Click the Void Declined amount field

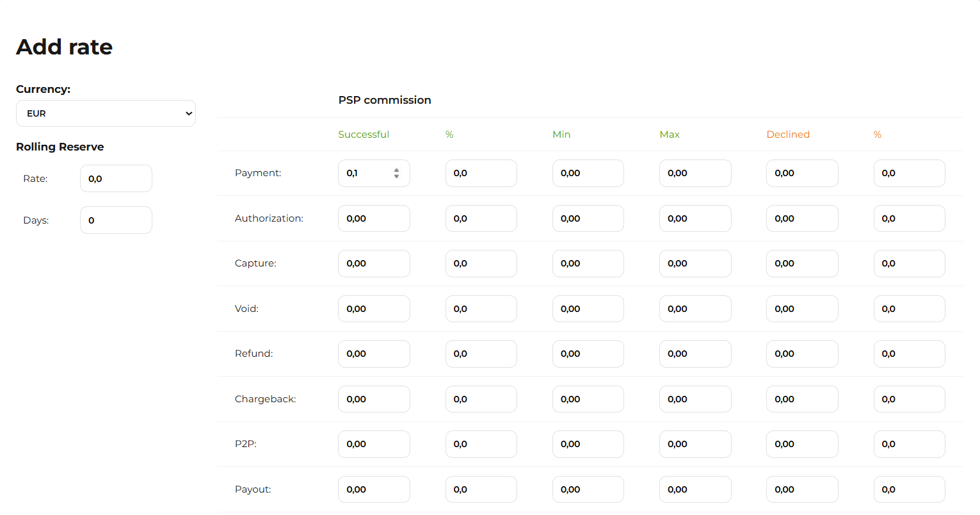tap(801, 309)
